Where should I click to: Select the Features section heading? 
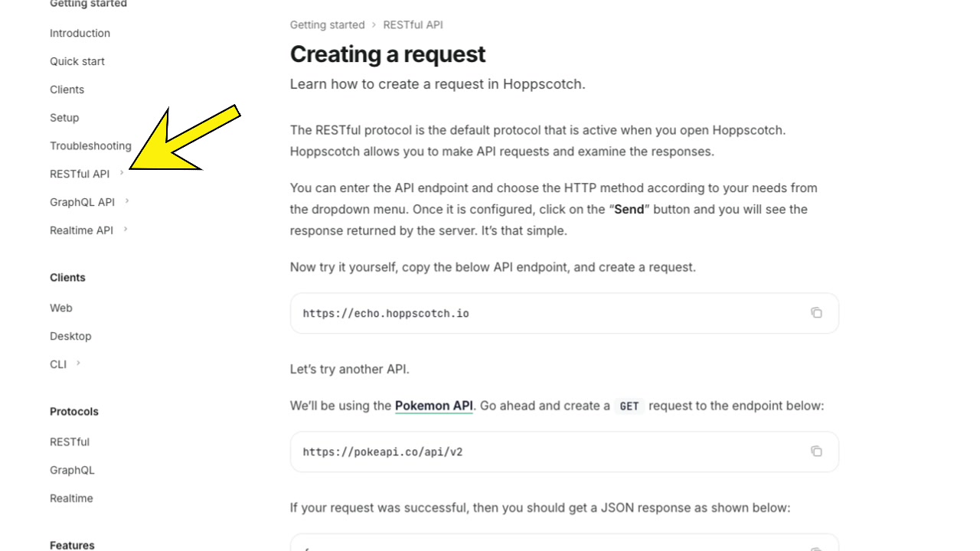pos(71,545)
